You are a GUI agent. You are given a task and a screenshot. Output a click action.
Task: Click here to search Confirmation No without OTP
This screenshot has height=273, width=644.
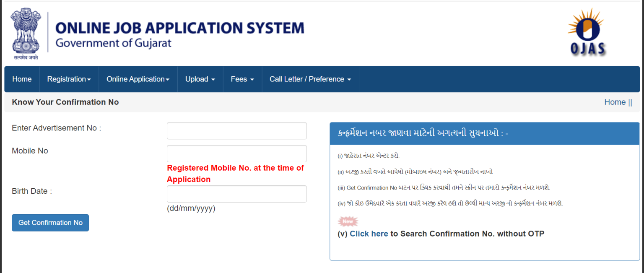point(369,234)
